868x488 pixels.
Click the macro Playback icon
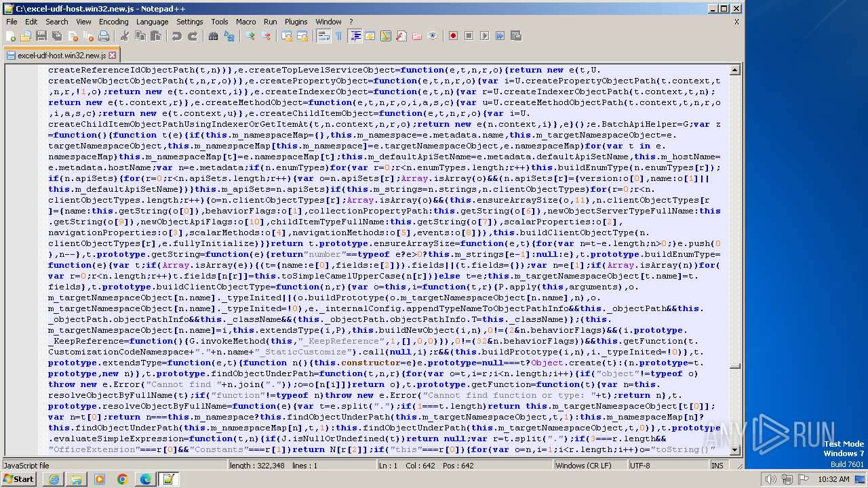pos(484,36)
